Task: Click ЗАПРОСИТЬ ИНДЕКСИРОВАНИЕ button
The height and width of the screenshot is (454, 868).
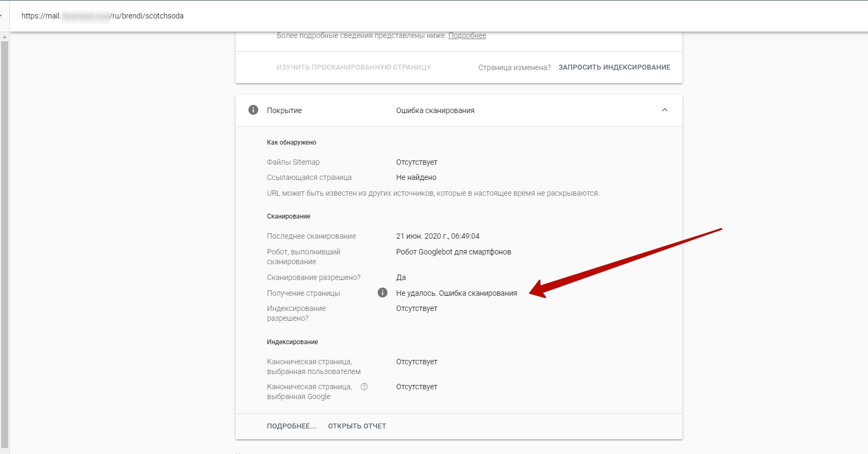Action: [x=614, y=67]
